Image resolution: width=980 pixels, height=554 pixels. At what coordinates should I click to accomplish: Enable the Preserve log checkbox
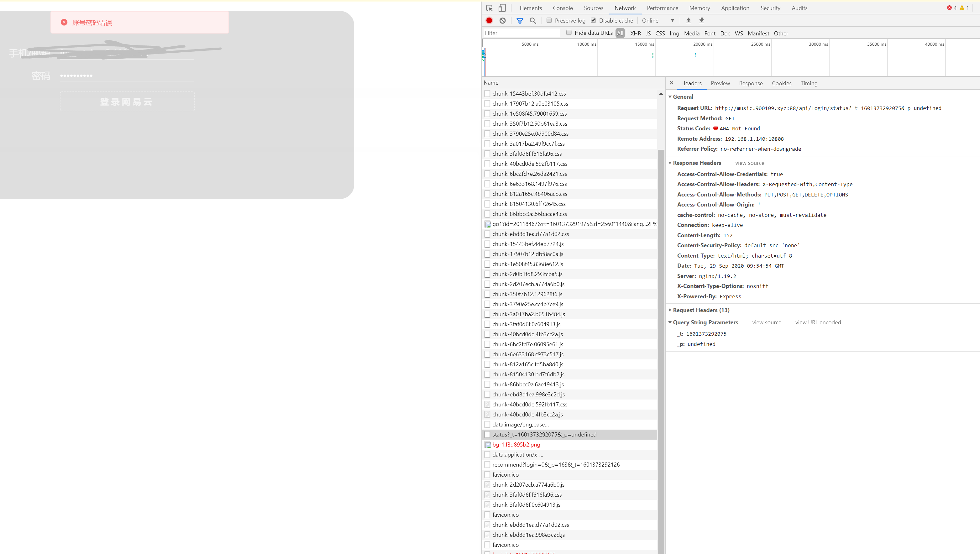coord(549,20)
